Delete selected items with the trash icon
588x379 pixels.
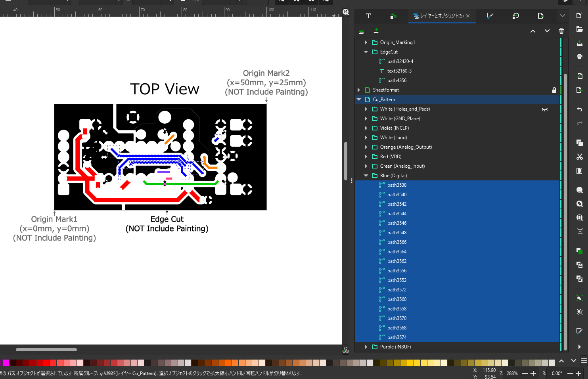(x=561, y=31)
